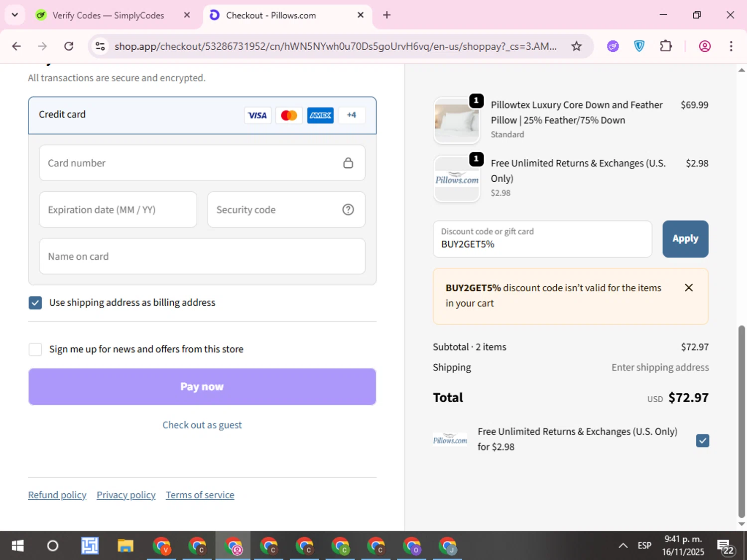Select the '$69.99' pillow price
This screenshot has width=747, height=560.
point(695,105)
